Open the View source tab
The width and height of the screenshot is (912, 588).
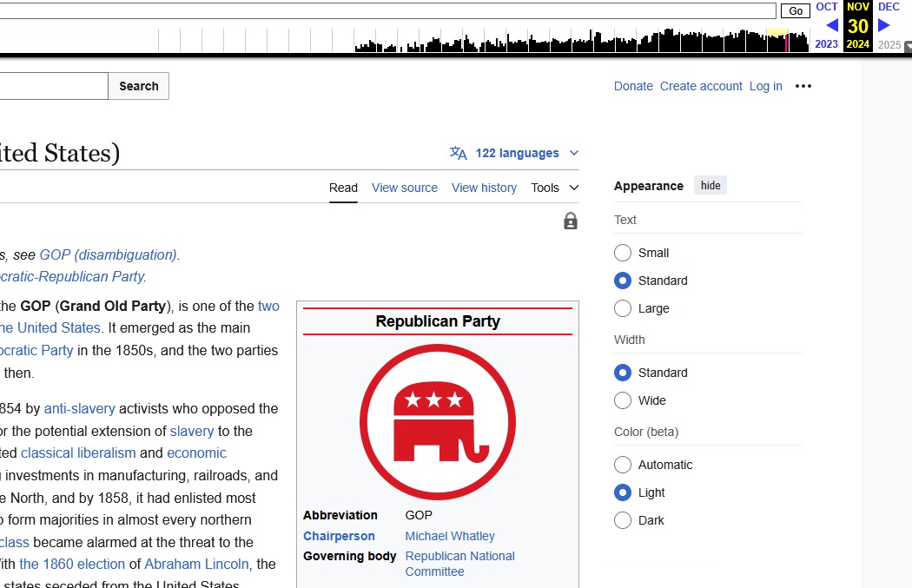pyautogui.click(x=404, y=188)
